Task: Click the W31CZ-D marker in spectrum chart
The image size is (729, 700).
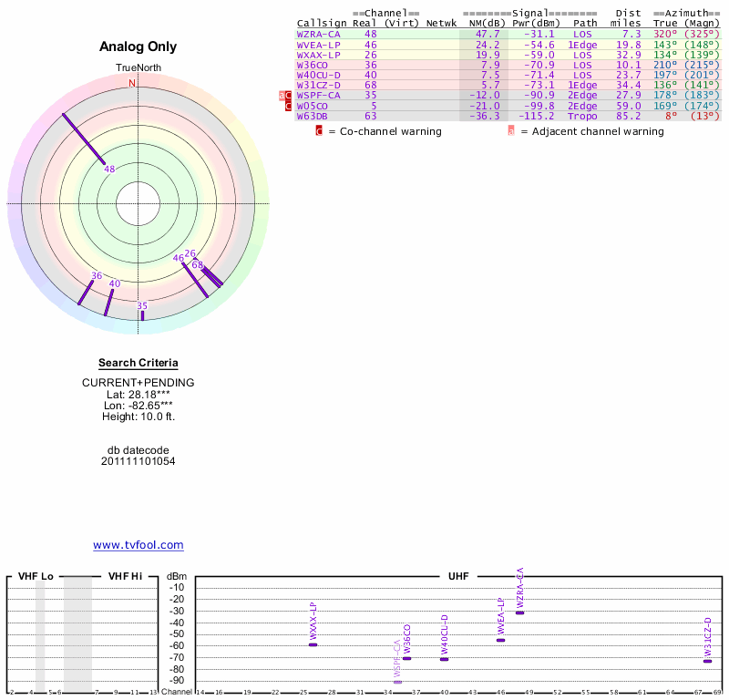Action: [707, 661]
